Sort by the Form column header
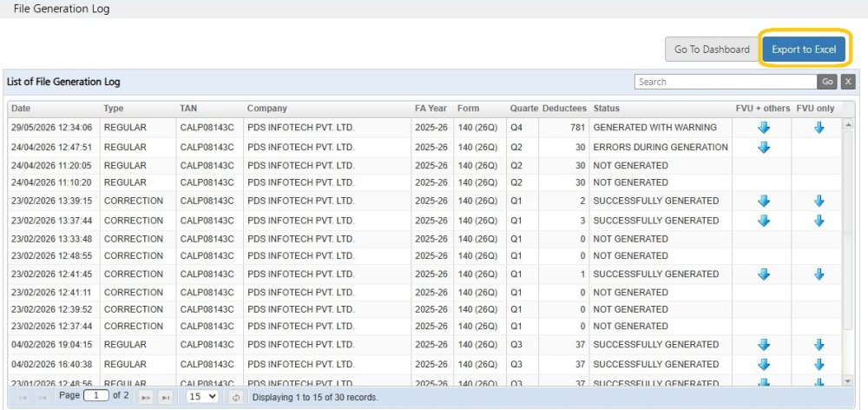The width and height of the screenshot is (868, 410). 469,109
